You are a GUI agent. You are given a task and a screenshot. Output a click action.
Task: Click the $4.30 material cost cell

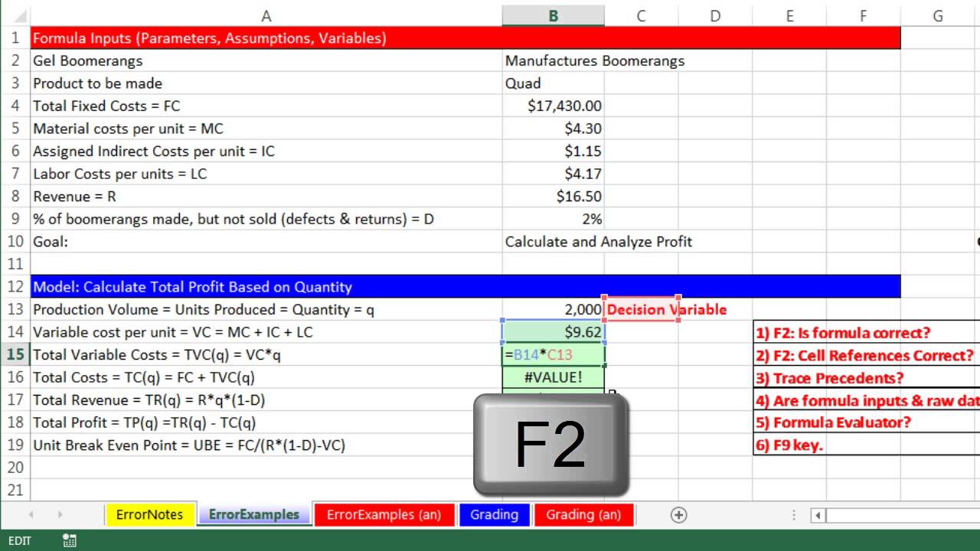click(553, 129)
